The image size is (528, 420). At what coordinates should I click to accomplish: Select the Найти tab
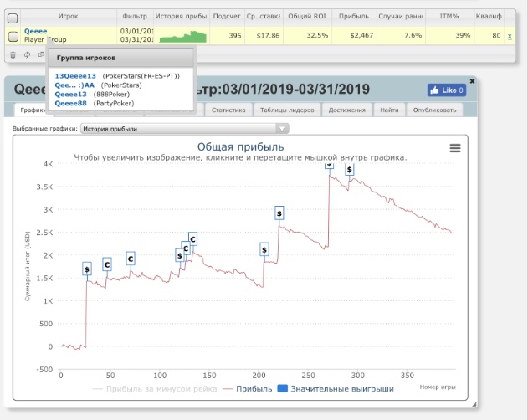[389, 110]
